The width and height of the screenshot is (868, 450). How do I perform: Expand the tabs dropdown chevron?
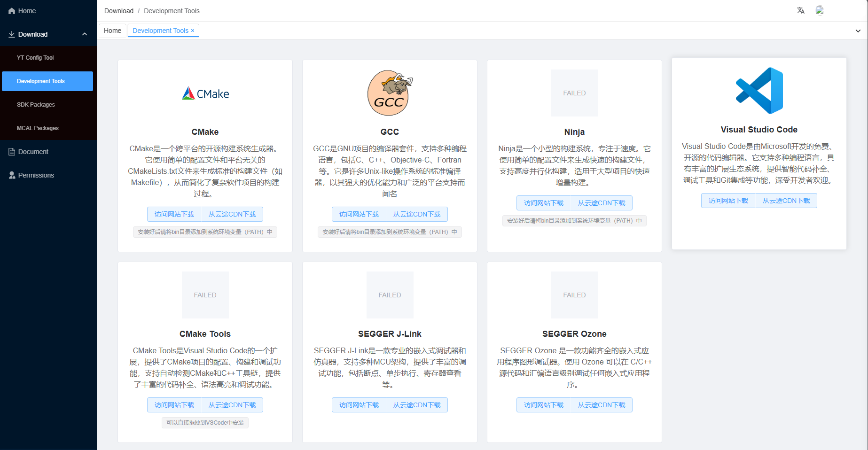pos(858,31)
